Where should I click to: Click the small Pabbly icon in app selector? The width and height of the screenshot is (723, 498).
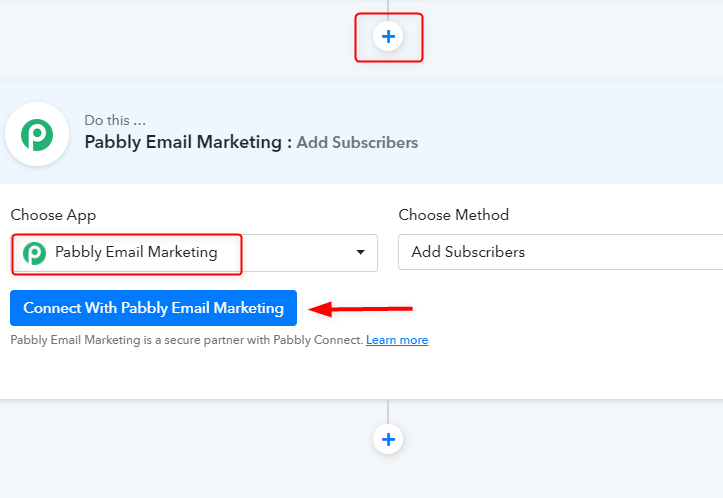35,253
